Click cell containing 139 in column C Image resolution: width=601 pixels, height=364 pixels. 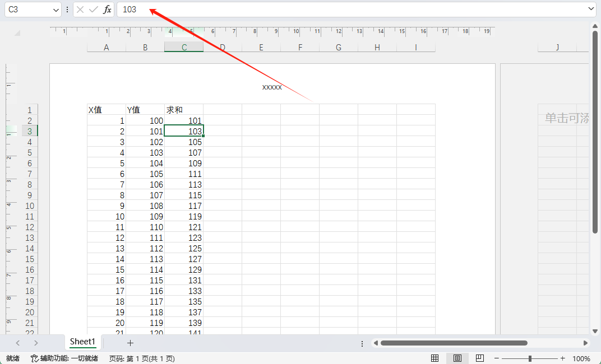[x=184, y=323]
